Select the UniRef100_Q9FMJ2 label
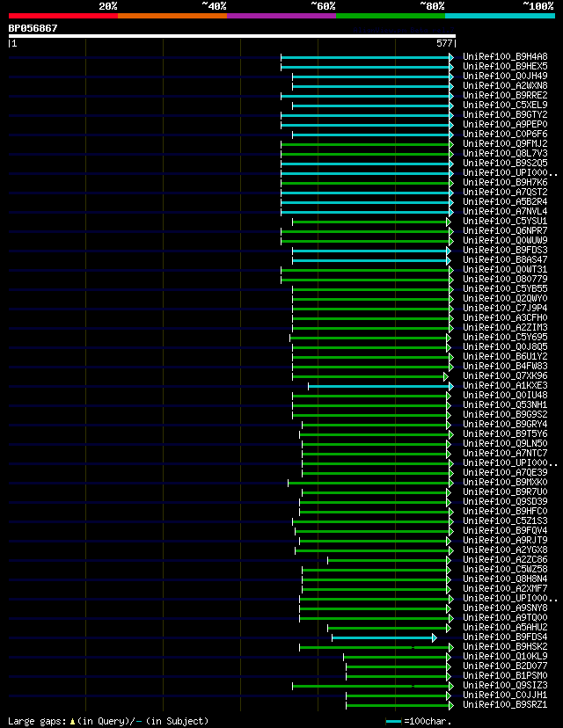Screen dimensions: 563x728 [505, 143]
